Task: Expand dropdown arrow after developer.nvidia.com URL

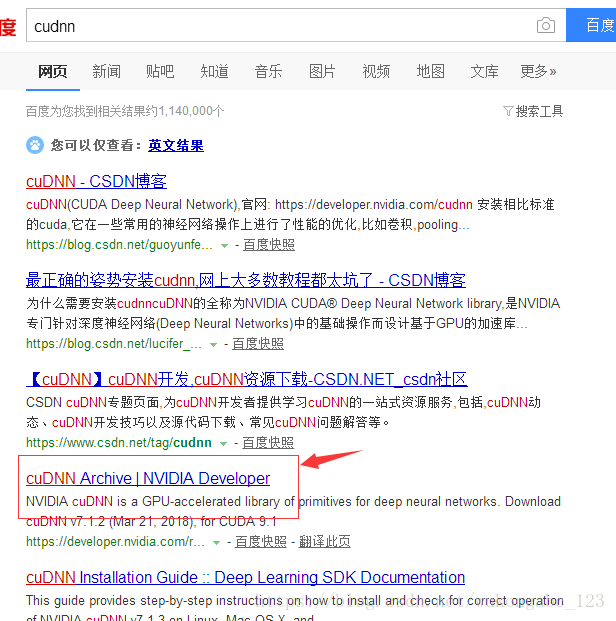Action: point(216,543)
